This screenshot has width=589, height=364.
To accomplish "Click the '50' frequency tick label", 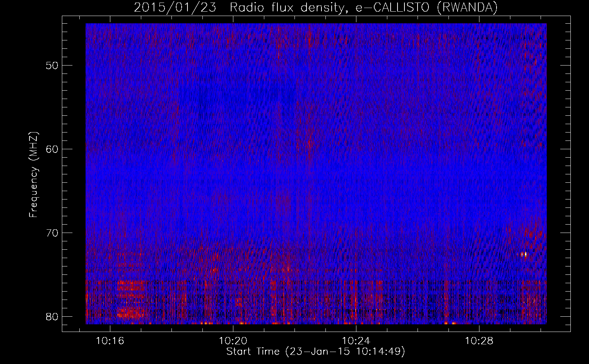I will [x=52, y=66].
